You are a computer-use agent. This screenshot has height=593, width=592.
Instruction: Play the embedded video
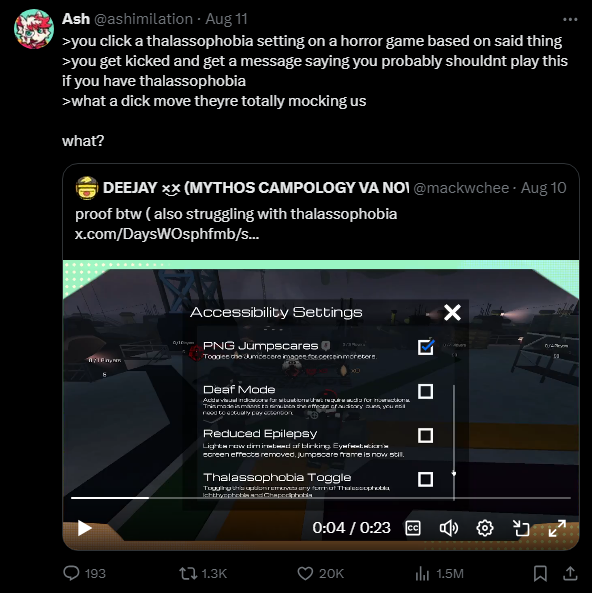pos(84,528)
